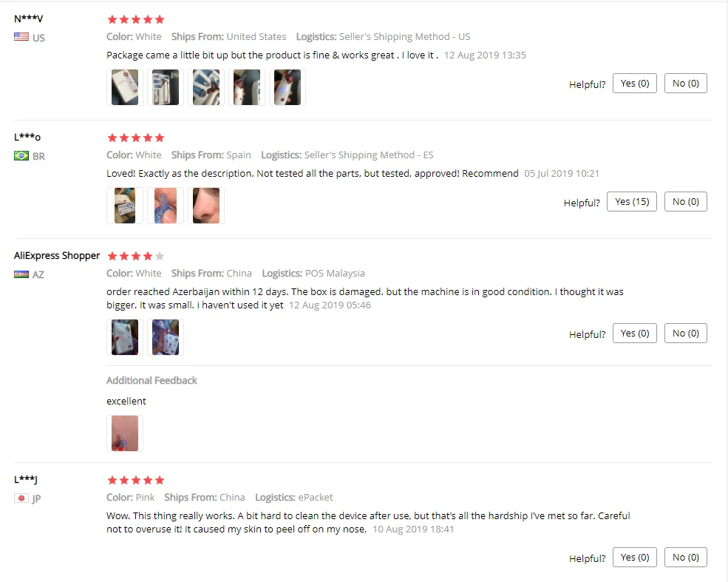The height and width of the screenshot is (582, 728).
Task: Open fifth photo in N***V's review
Action: 288,87
